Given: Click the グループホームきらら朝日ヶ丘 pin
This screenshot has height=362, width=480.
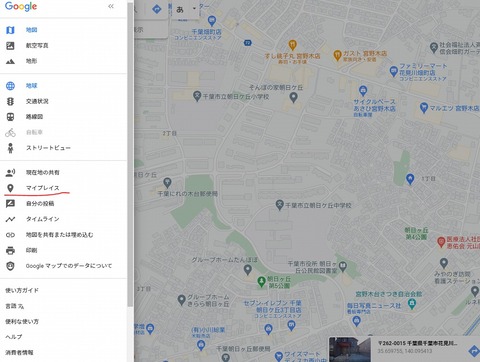Looking at the screenshot, I should [x=181, y=300].
